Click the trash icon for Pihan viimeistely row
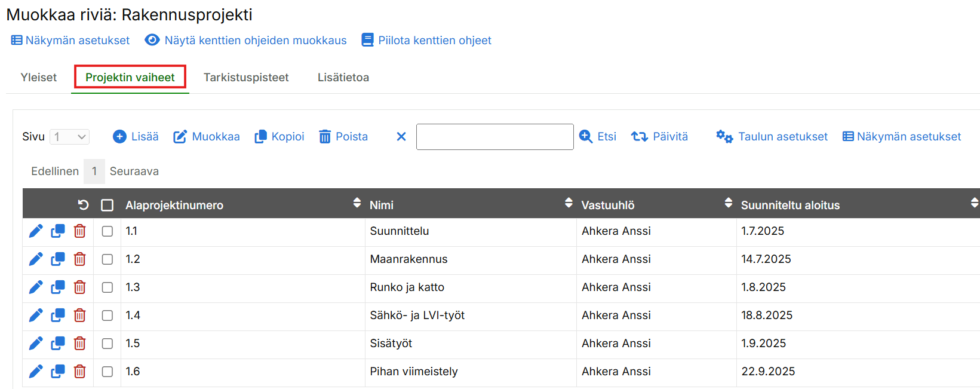 (79, 372)
